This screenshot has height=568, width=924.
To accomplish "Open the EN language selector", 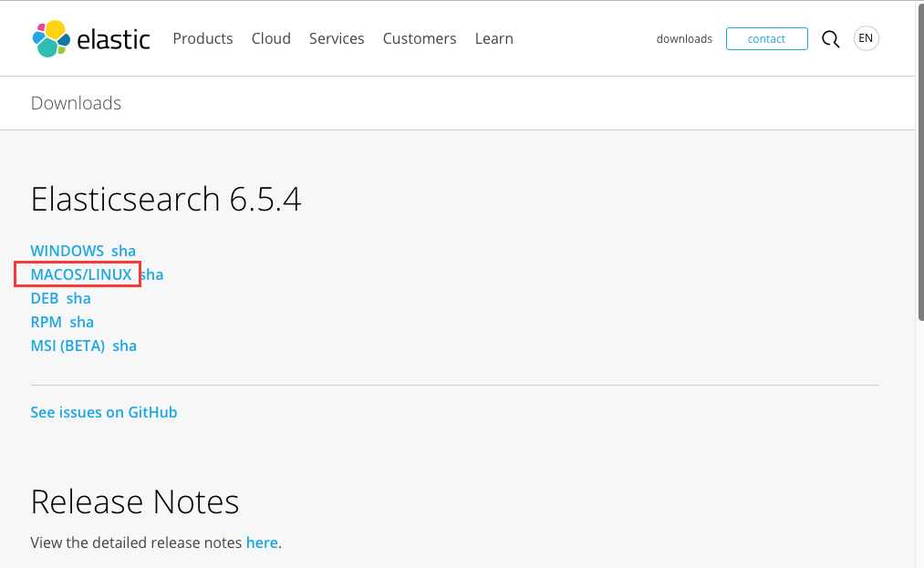I will coord(866,38).
